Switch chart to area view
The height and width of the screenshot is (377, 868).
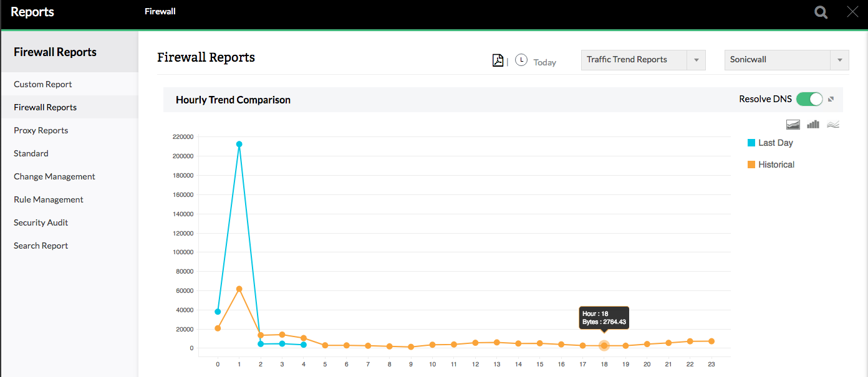pyautogui.click(x=793, y=124)
